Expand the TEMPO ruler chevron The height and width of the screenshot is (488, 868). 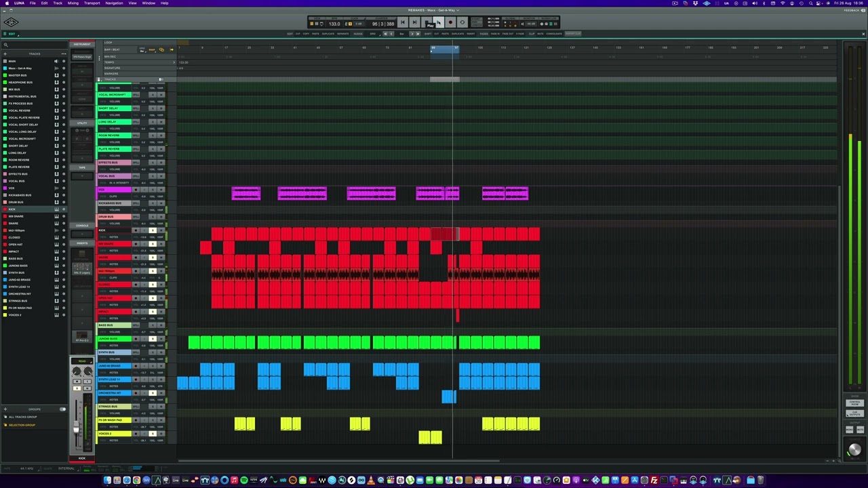pos(174,62)
